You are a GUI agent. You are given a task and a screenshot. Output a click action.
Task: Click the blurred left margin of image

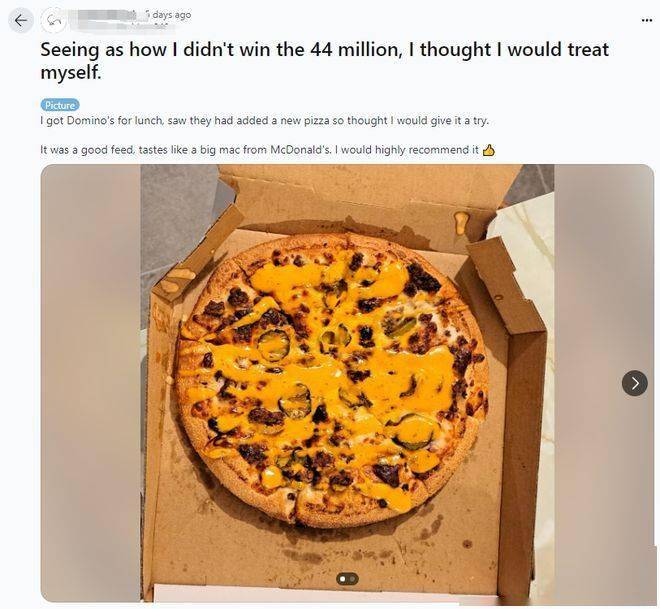(90, 383)
